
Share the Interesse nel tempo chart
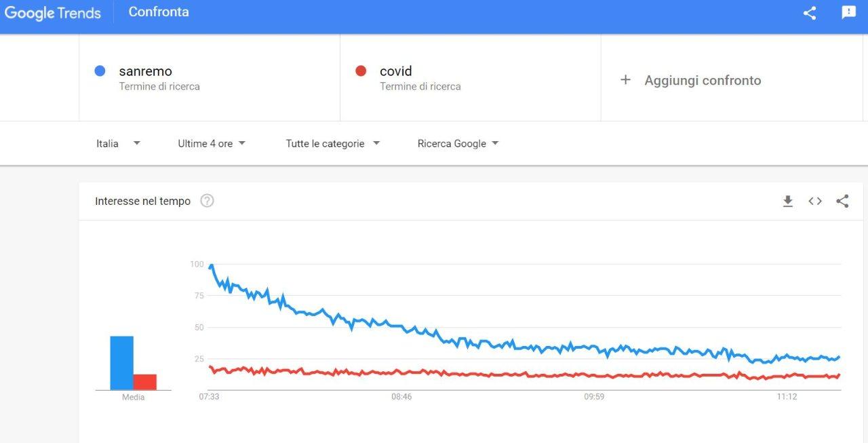click(842, 201)
